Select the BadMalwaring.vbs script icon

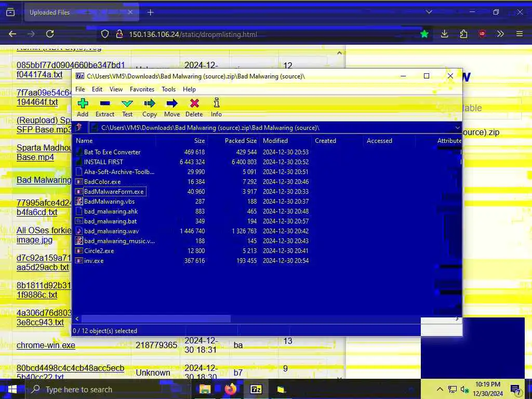[79, 201]
